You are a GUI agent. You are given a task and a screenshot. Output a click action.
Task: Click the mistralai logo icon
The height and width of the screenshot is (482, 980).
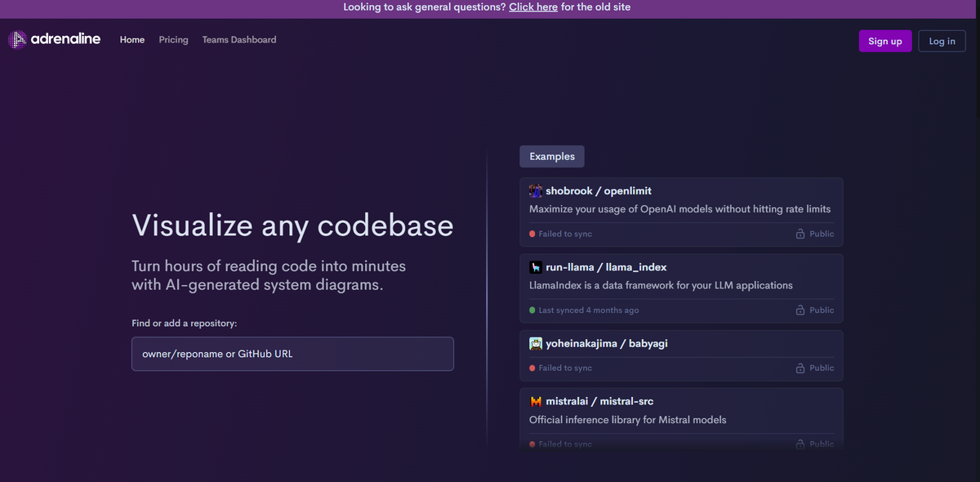[536, 401]
